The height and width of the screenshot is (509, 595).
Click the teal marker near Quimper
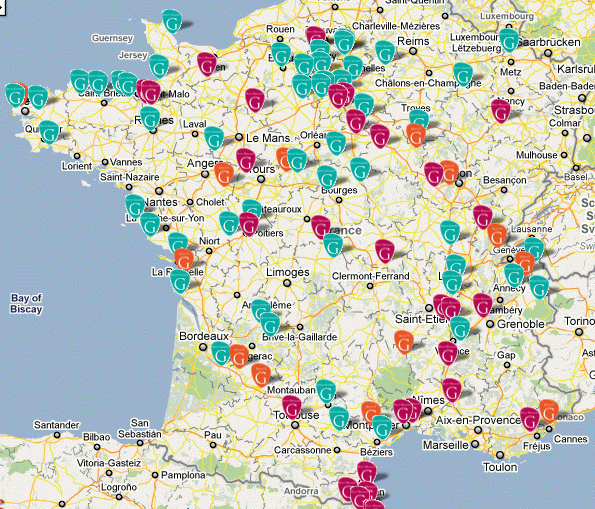[x=49, y=132]
